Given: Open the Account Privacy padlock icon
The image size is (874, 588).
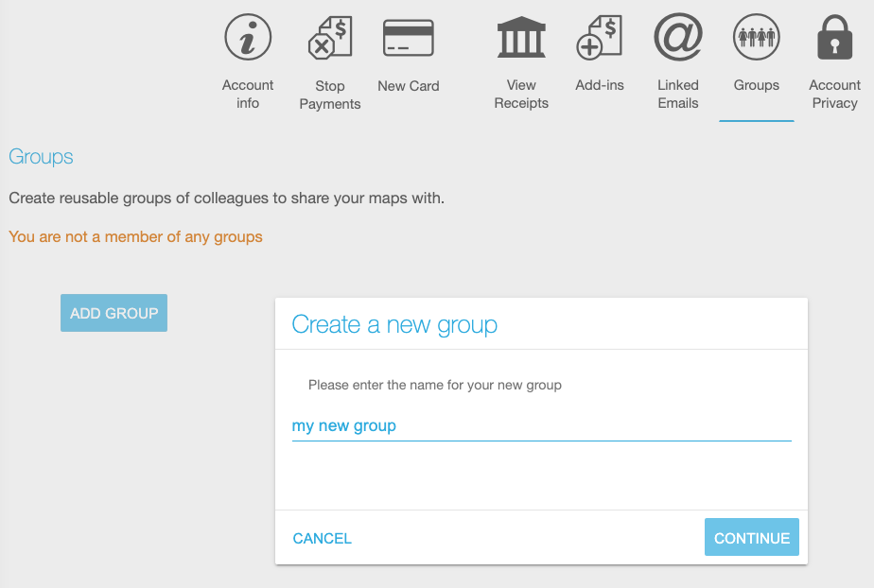Looking at the screenshot, I should point(835,37).
